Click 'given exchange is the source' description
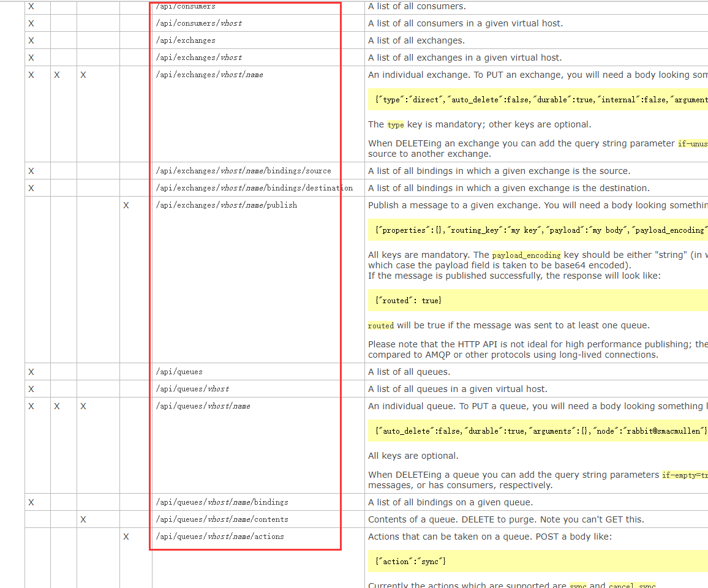This screenshot has width=708, height=588. [x=499, y=171]
